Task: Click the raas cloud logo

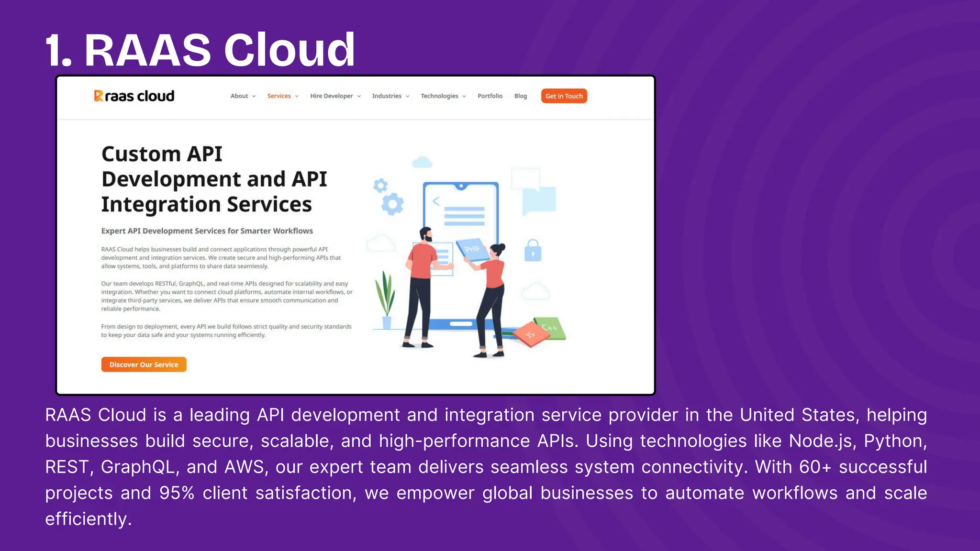Action: point(134,96)
